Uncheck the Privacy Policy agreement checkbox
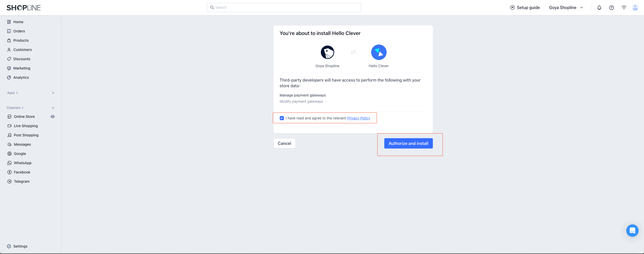This screenshot has width=644, height=254. (282, 118)
